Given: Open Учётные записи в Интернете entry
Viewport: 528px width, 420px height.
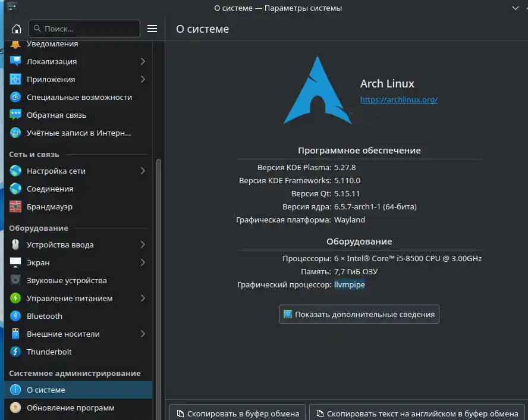Looking at the screenshot, I should tap(78, 133).
